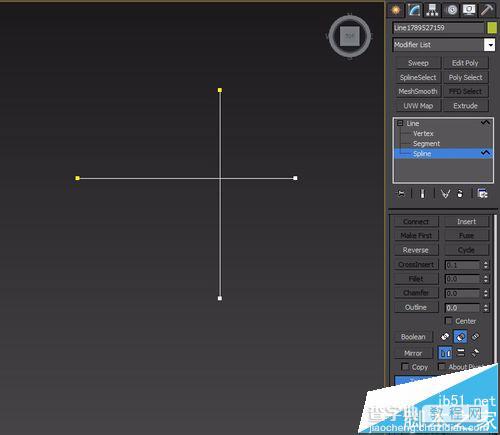Viewport: 500px width, 435px height.
Task: Expand the Modifier List dropdown
Action: pyautogui.click(x=489, y=45)
